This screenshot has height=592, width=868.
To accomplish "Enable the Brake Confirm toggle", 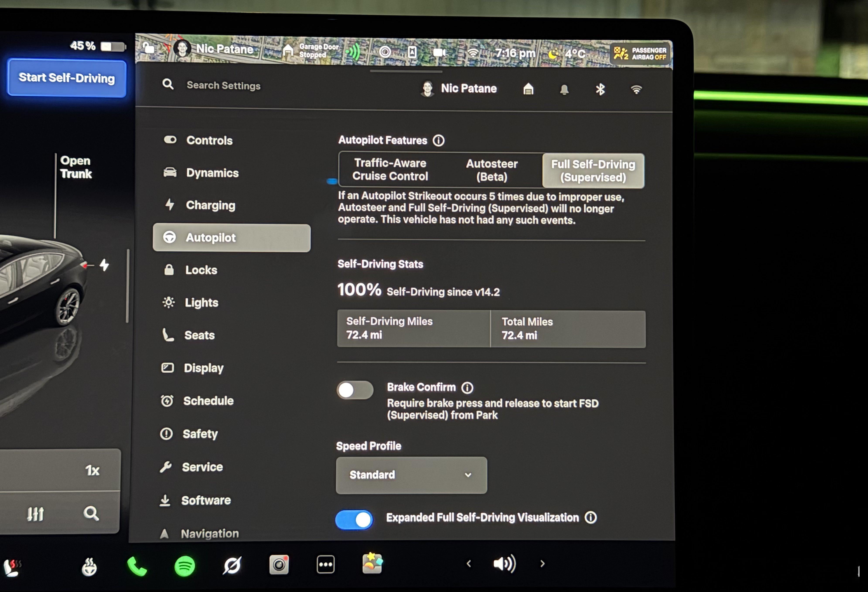I will click(x=355, y=390).
